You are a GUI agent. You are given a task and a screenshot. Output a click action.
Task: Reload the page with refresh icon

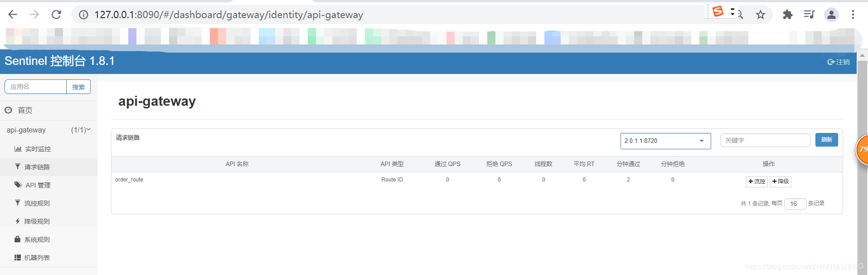[x=56, y=15]
